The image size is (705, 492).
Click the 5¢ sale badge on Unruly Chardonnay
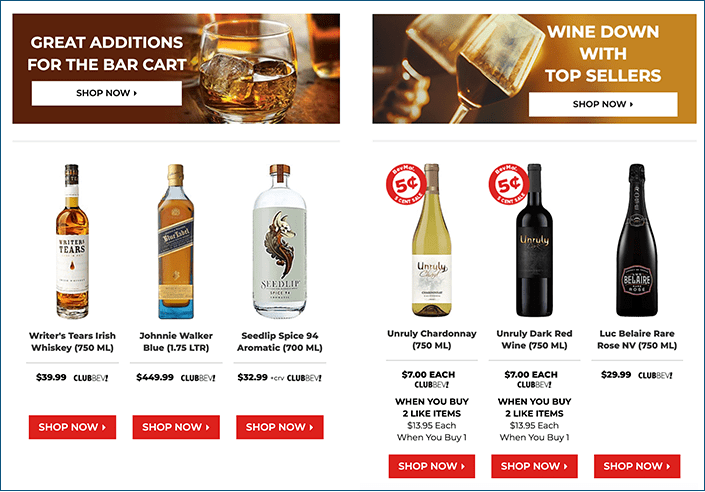pyautogui.click(x=406, y=184)
